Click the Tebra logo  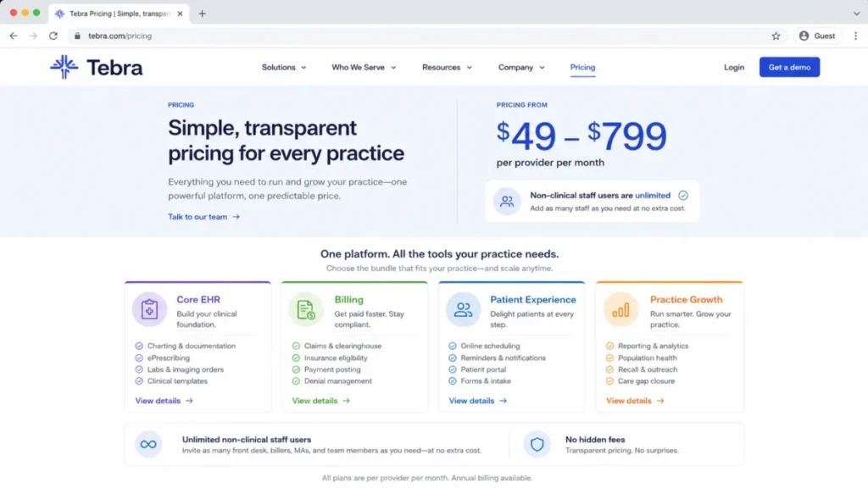point(97,68)
